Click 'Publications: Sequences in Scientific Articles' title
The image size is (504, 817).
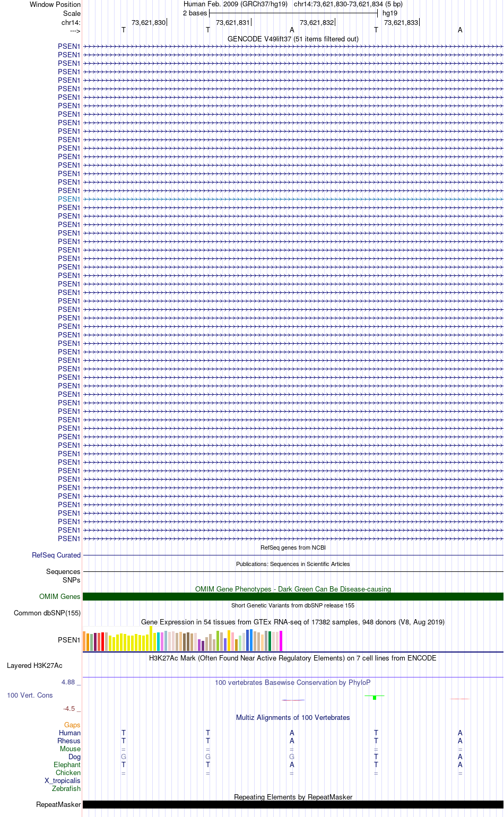tap(293, 564)
